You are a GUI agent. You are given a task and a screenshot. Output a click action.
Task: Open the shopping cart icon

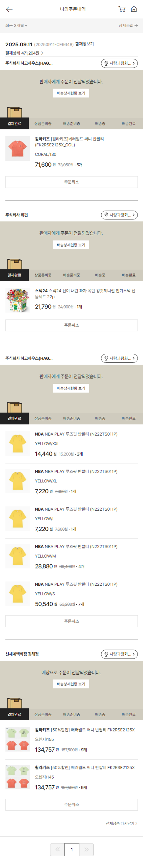pyautogui.click(x=122, y=9)
